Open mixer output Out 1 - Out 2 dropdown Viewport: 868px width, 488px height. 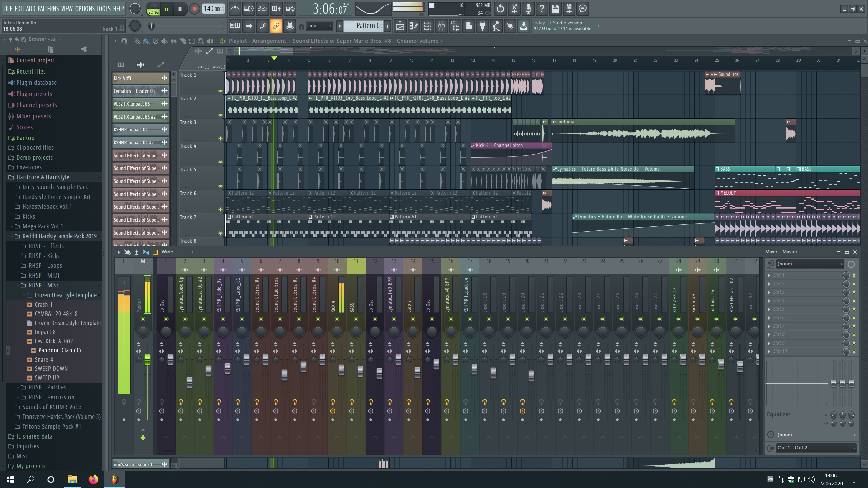pos(815,448)
